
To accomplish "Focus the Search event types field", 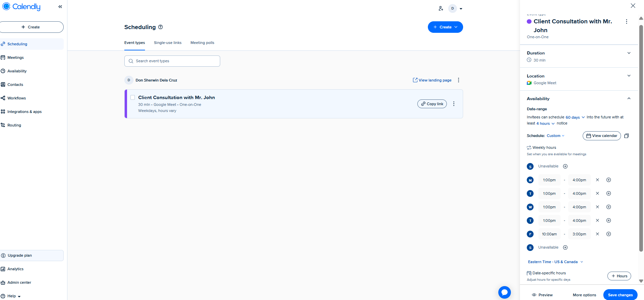I will click(172, 61).
